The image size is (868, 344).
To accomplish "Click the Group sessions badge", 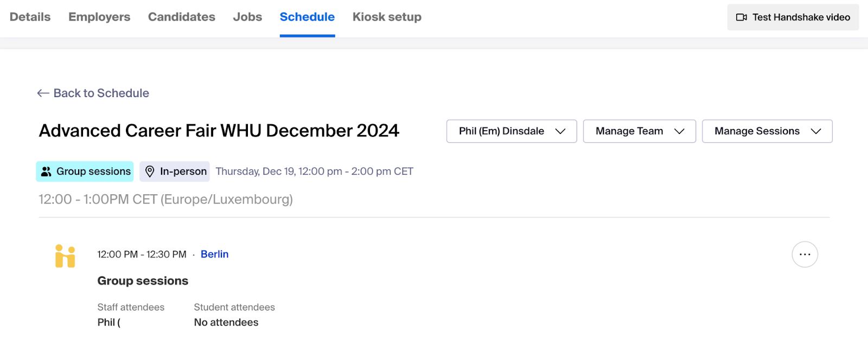I will pyautogui.click(x=85, y=171).
